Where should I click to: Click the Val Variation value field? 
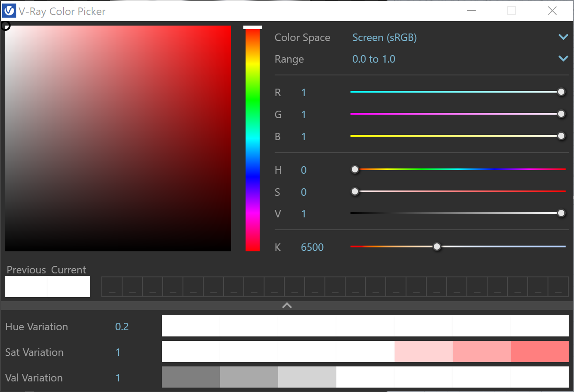pyautogui.click(x=118, y=378)
